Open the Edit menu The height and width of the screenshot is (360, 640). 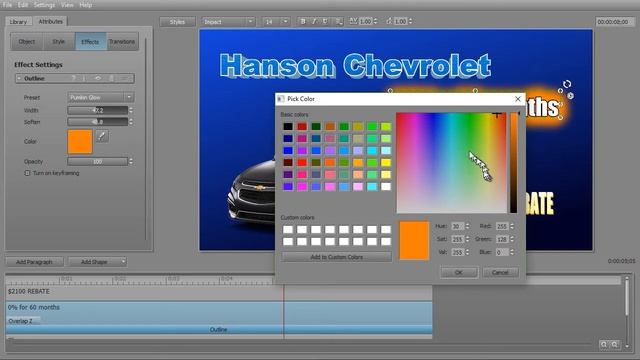tap(23, 5)
